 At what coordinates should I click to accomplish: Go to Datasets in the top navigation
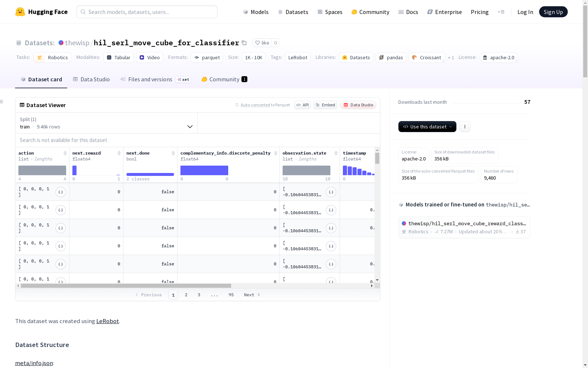pyautogui.click(x=293, y=12)
